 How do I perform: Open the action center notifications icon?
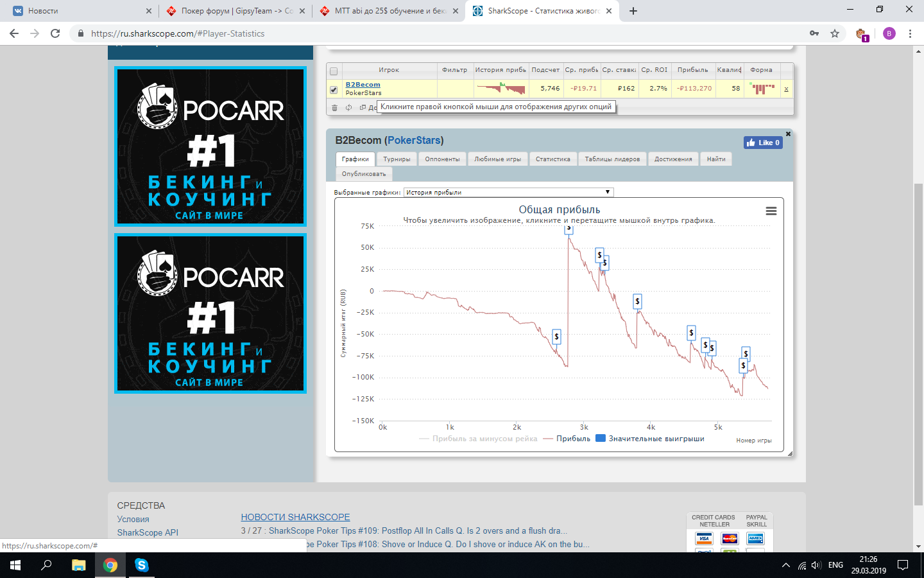click(903, 565)
